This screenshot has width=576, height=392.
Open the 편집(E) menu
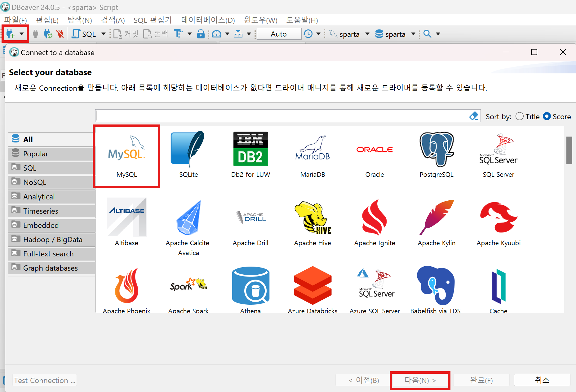tap(47, 20)
